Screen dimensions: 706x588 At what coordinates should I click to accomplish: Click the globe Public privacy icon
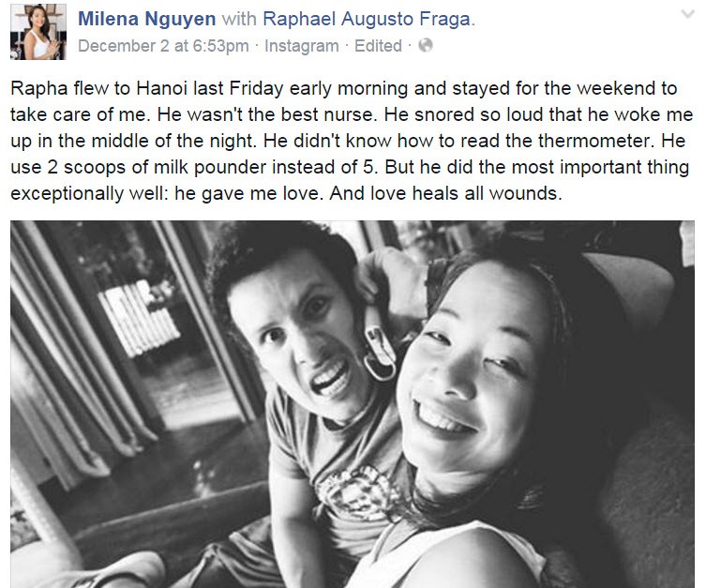426,45
